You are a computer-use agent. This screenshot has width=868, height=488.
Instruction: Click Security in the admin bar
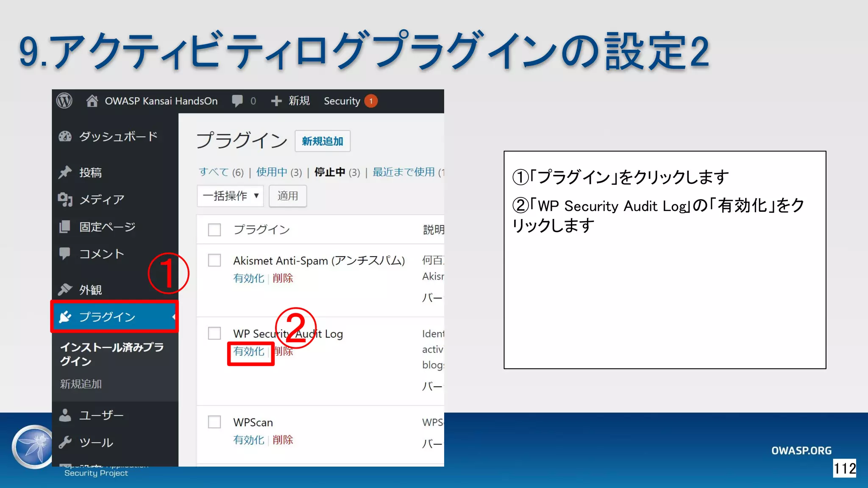click(x=342, y=101)
